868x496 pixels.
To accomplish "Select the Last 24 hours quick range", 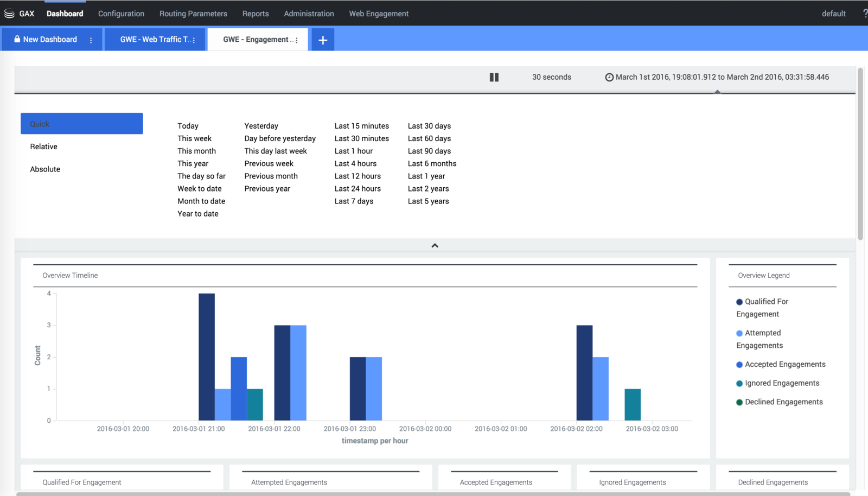I will tap(358, 189).
